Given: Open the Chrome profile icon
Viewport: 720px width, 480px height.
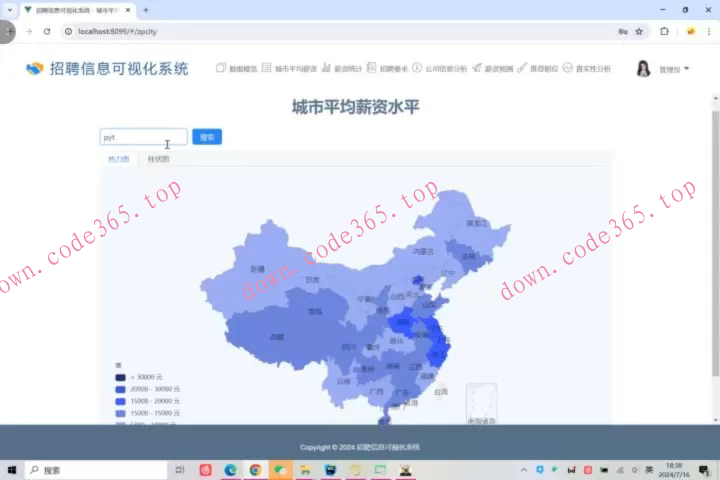Looking at the screenshot, I should 691,31.
